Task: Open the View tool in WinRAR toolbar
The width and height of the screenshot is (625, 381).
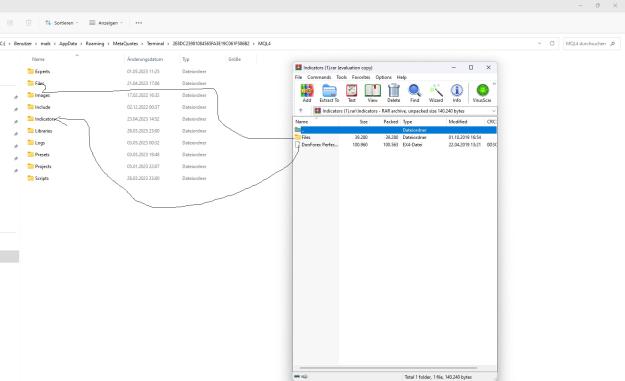Action: (x=372, y=93)
